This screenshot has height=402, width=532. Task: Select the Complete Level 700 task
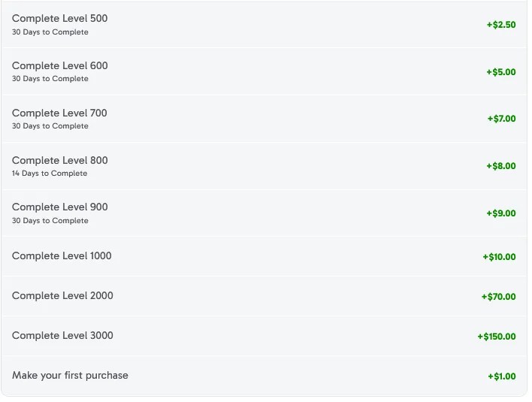[59, 113]
